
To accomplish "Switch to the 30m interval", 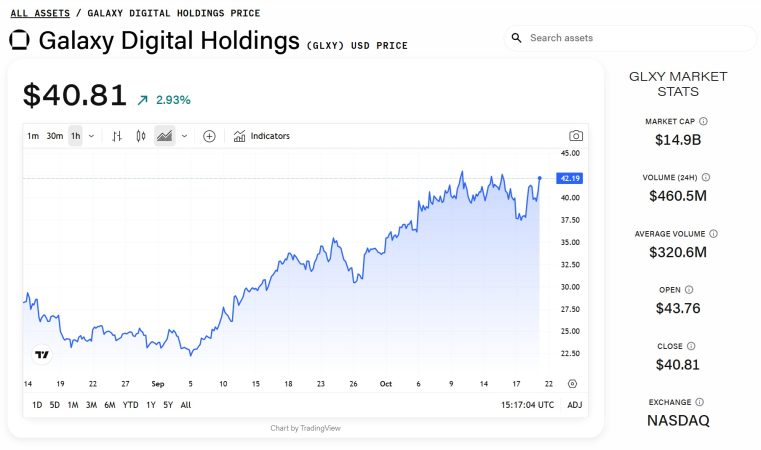I will [x=54, y=136].
